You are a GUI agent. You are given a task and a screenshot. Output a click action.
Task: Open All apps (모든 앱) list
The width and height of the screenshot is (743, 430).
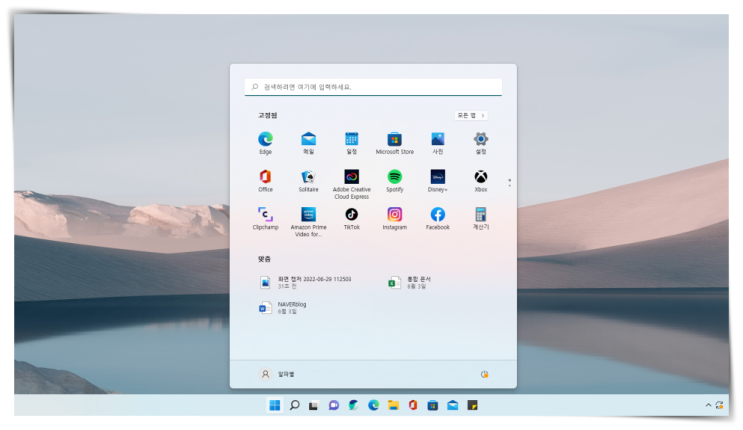pyautogui.click(x=471, y=115)
